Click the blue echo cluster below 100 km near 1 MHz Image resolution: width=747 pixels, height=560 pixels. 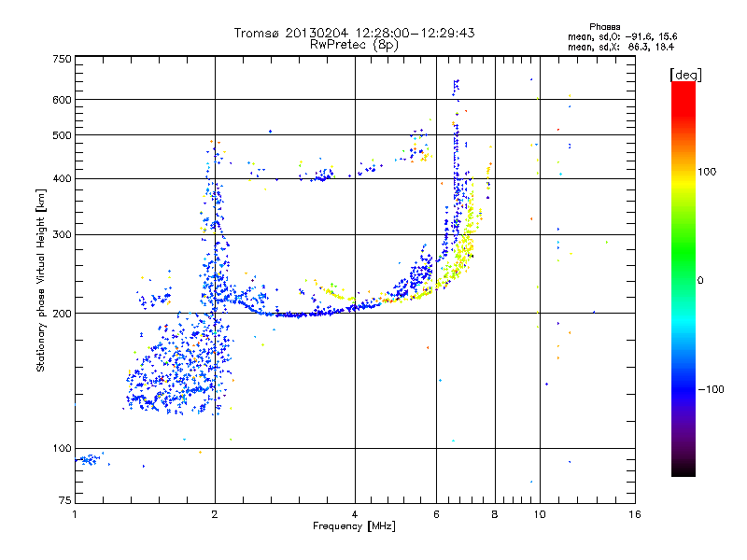click(x=89, y=459)
